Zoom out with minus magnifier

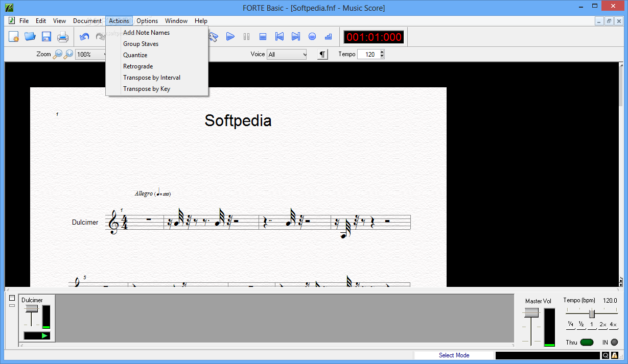click(58, 54)
